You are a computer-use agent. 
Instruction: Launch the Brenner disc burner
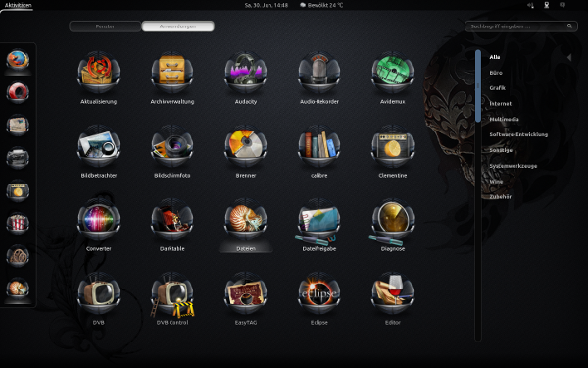(246, 145)
